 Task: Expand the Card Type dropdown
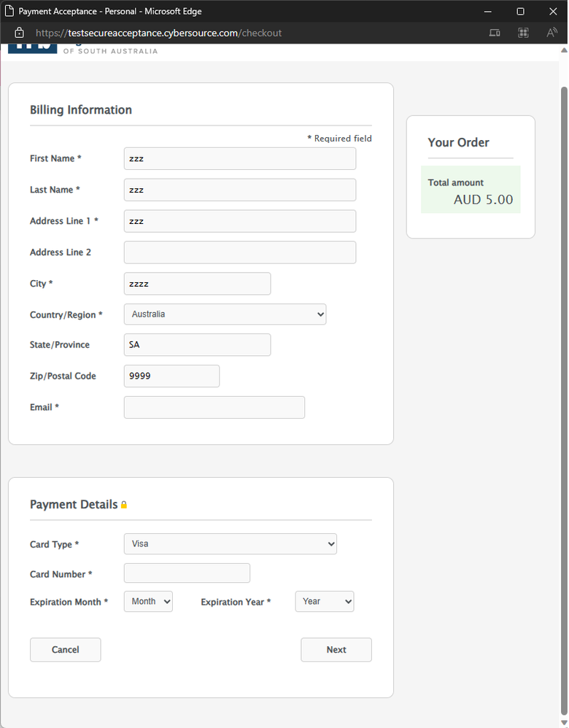pyautogui.click(x=230, y=543)
